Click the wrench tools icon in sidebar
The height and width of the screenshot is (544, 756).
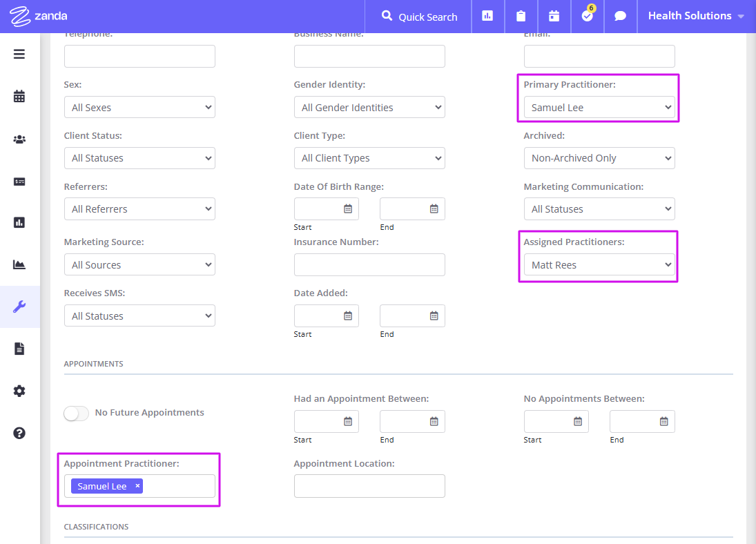click(19, 306)
